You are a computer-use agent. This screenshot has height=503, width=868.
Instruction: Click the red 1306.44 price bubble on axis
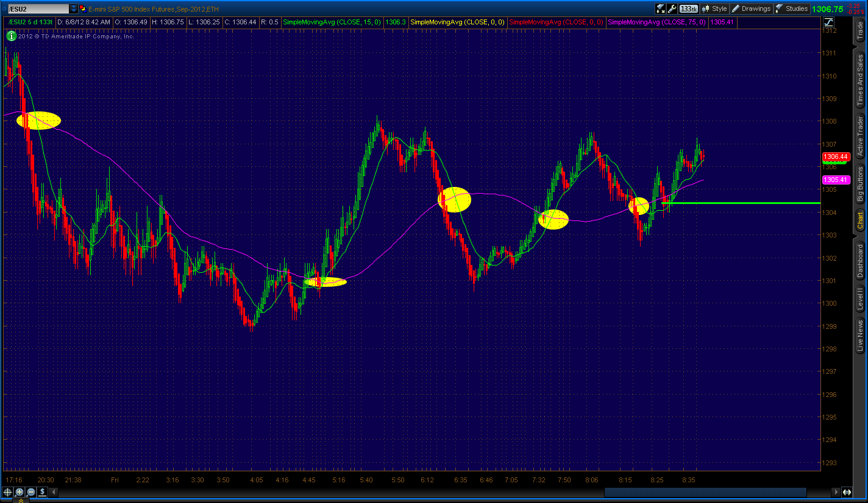pyautogui.click(x=836, y=157)
